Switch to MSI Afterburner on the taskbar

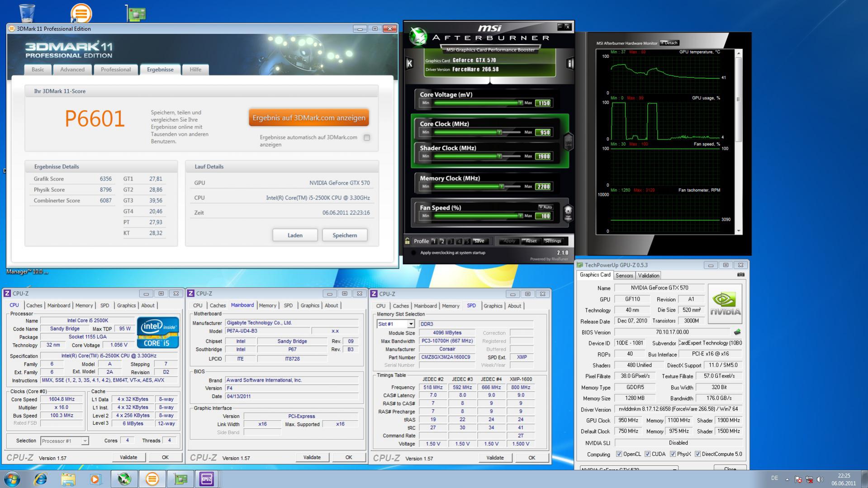124,479
